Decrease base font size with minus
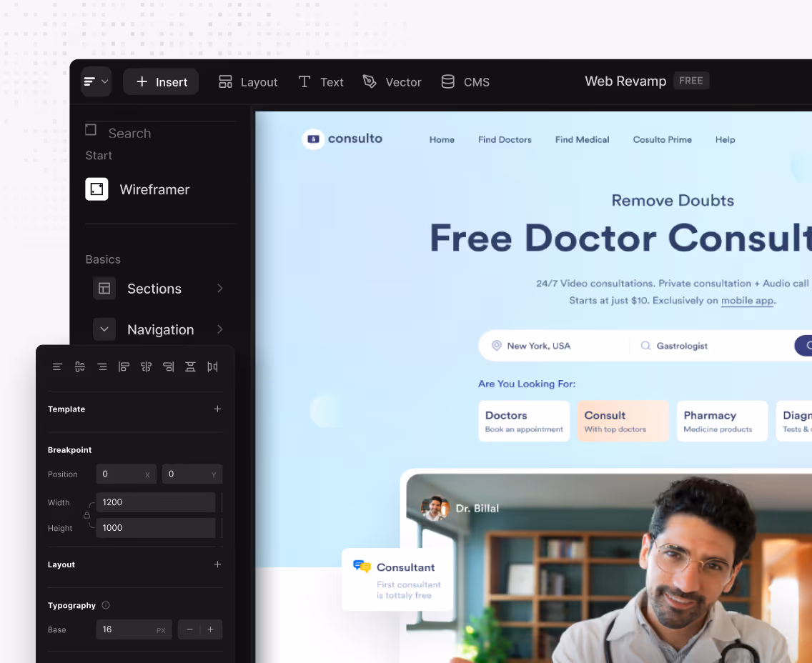The image size is (812, 663). pos(189,629)
